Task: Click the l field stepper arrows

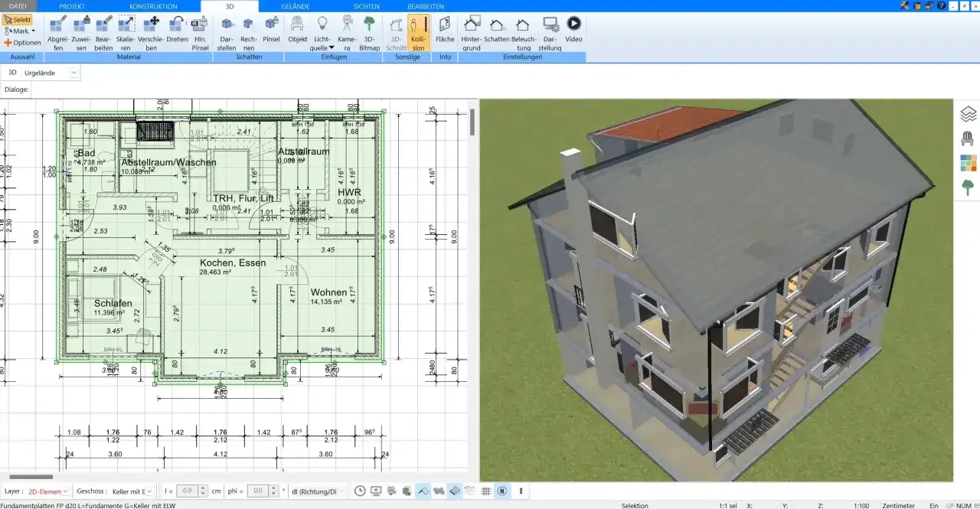Action: [x=203, y=491]
